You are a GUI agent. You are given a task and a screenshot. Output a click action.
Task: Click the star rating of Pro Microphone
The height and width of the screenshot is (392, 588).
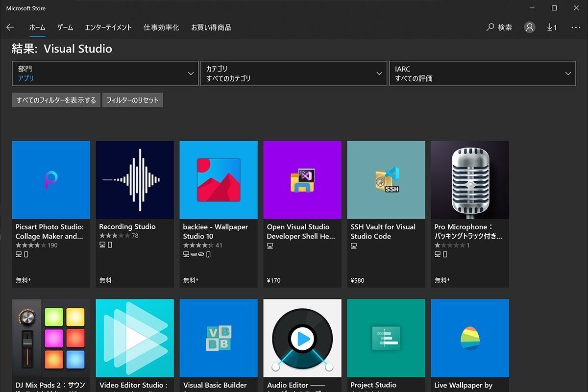[x=450, y=245]
